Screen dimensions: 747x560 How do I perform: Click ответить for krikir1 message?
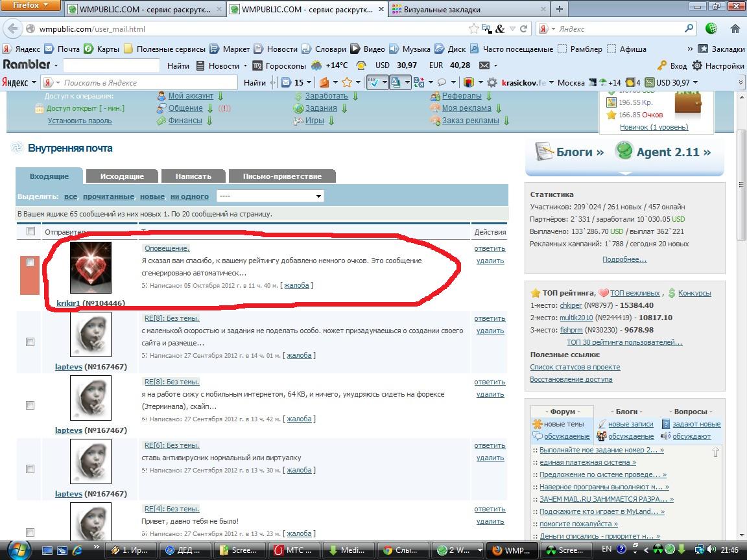(490, 249)
